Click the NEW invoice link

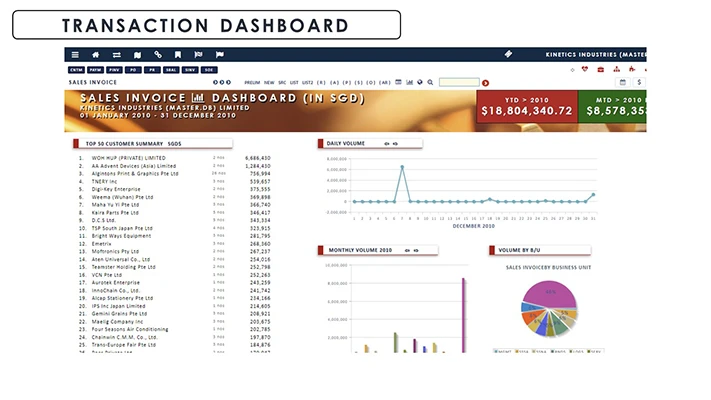pyautogui.click(x=269, y=83)
